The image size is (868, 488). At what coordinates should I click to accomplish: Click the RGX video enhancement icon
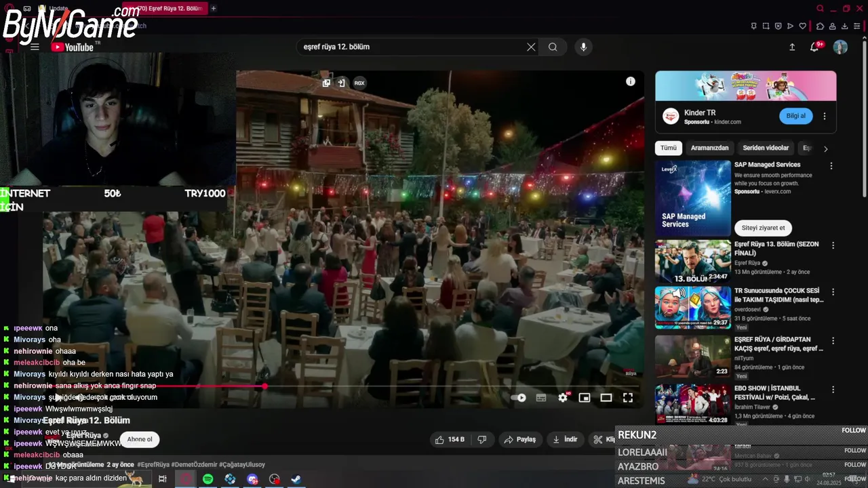tap(359, 83)
